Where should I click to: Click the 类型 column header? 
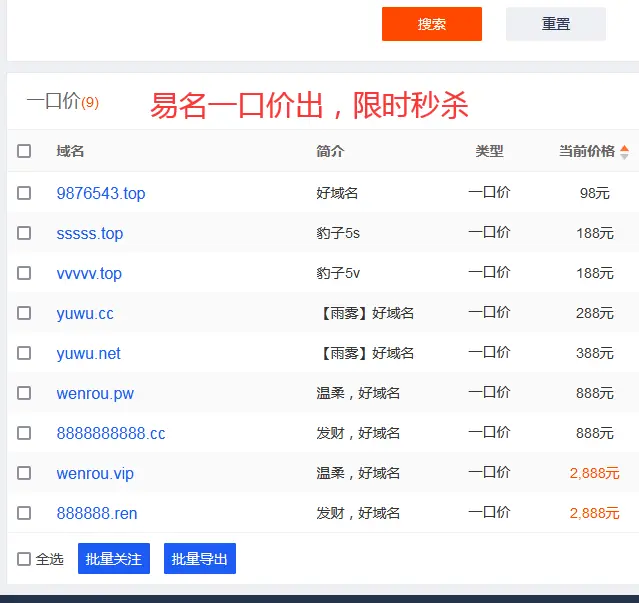(x=489, y=151)
